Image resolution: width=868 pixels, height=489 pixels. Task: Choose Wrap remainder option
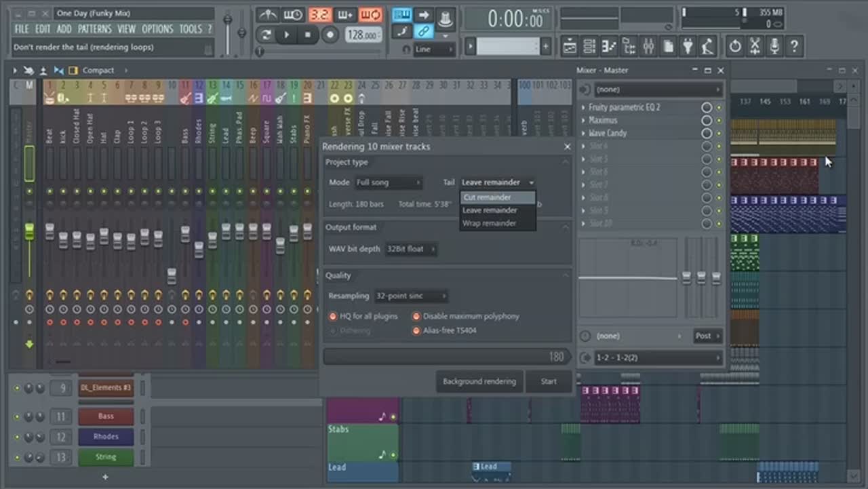(x=489, y=223)
